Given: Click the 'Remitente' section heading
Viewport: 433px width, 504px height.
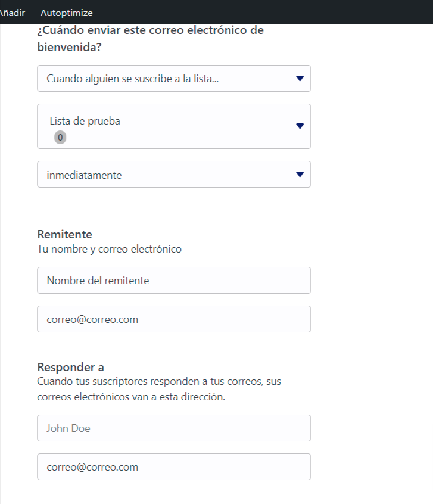Looking at the screenshot, I should click(x=64, y=234).
